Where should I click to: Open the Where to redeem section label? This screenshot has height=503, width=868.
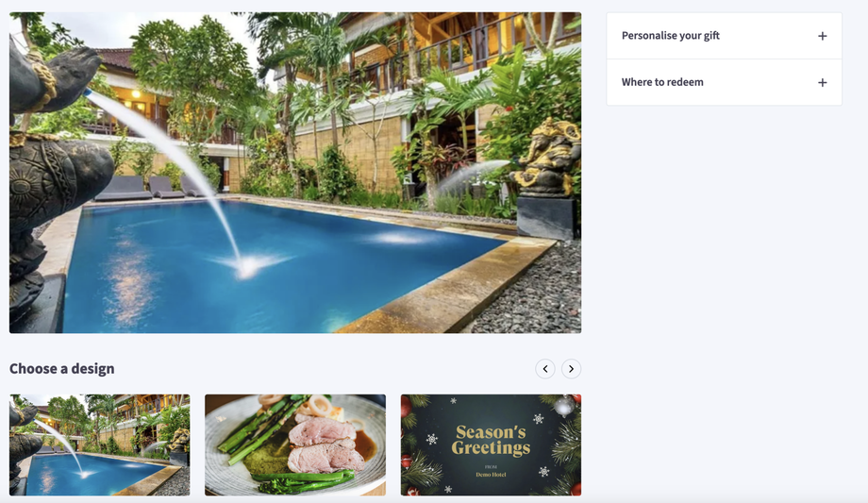pyautogui.click(x=662, y=82)
